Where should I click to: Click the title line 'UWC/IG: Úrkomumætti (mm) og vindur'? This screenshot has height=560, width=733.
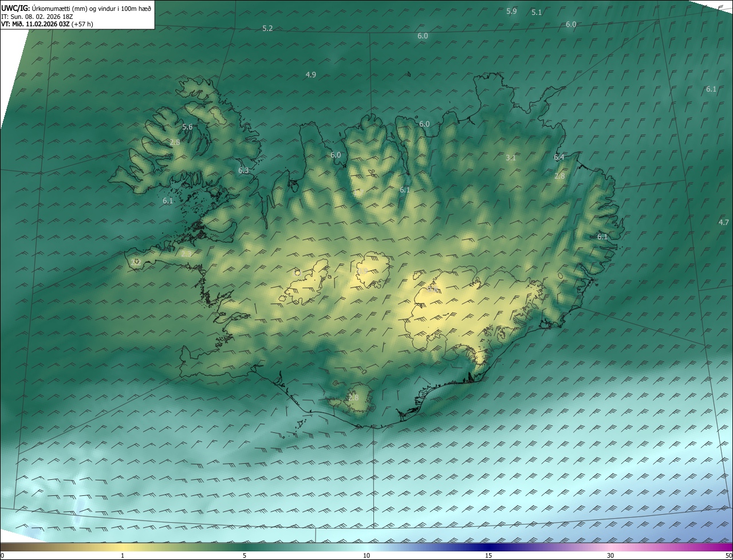pos(76,9)
